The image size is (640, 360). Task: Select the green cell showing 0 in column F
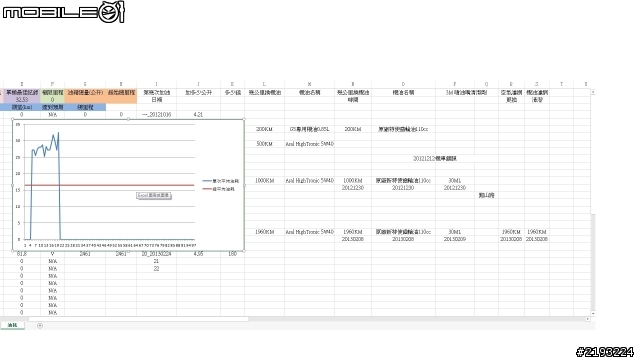click(x=52, y=100)
